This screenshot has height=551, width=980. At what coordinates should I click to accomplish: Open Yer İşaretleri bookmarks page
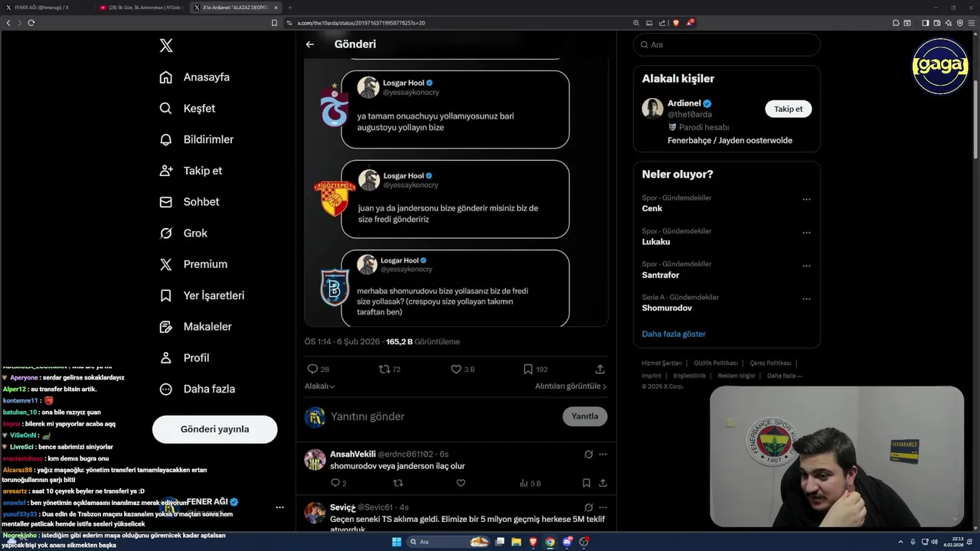coord(202,295)
